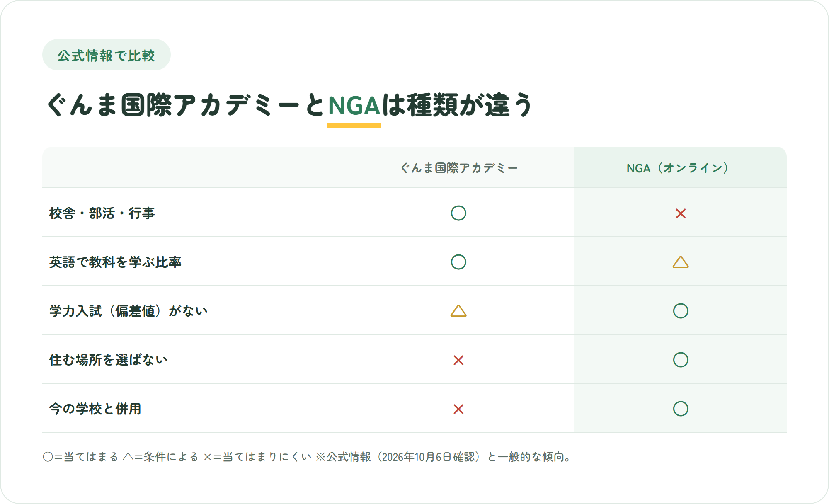The width and height of the screenshot is (829, 504).
Task: Click the headline text ぐんま国際アカデミーと
Action: coord(187,106)
